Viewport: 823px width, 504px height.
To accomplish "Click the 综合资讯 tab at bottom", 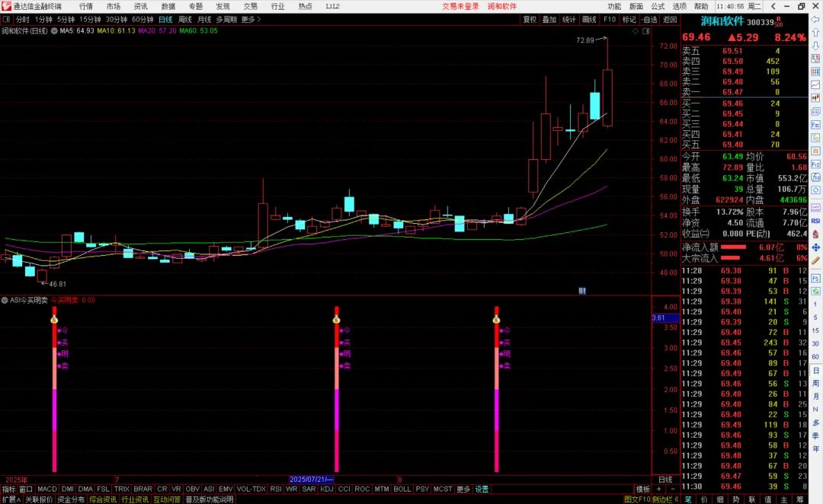I will point(103,499).
